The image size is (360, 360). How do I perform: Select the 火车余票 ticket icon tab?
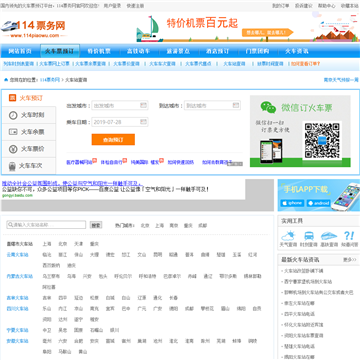13,132
